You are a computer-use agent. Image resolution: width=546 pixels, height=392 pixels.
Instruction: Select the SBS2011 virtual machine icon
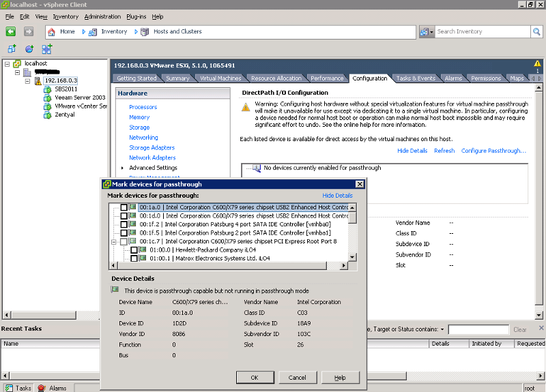[x=48, y=89]
